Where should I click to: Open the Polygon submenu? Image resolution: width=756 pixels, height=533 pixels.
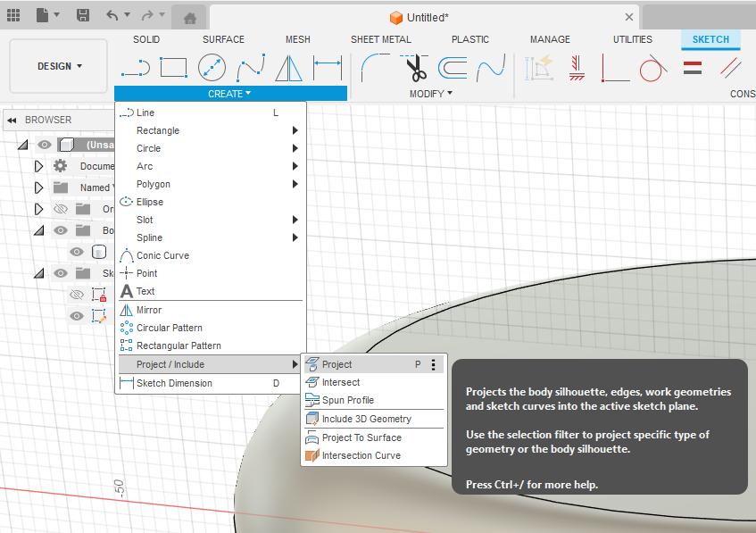click(x=211, y=184)
